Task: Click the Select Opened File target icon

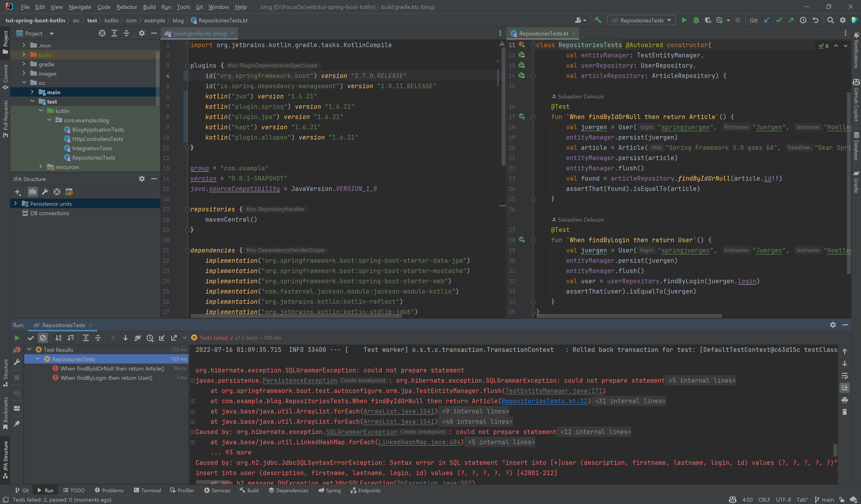Action: 102,33
